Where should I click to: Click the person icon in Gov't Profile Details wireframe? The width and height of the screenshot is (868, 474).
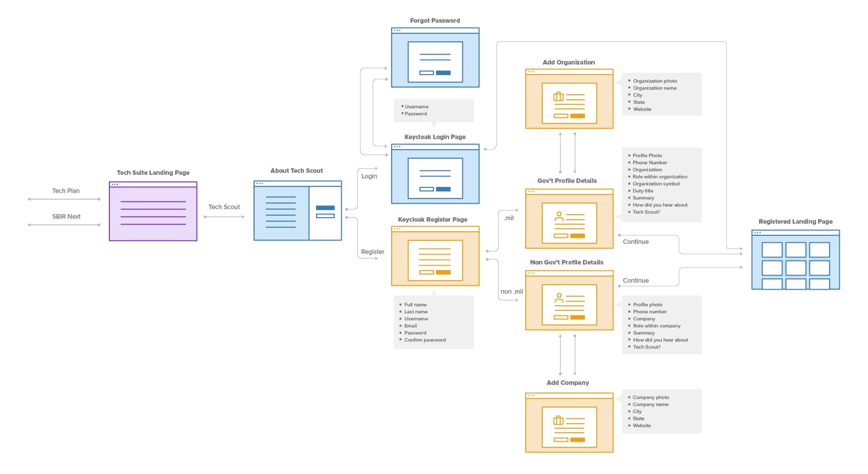pyautogui.click(x=559, y=217)
